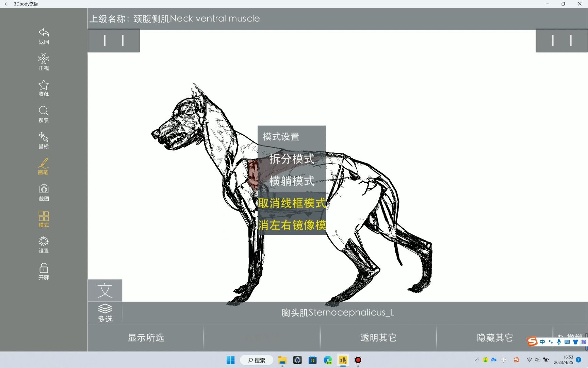Open Microsoft Store from taskbar
The width and height of the screenshot is (588, 368).
(x=312, y=360)
